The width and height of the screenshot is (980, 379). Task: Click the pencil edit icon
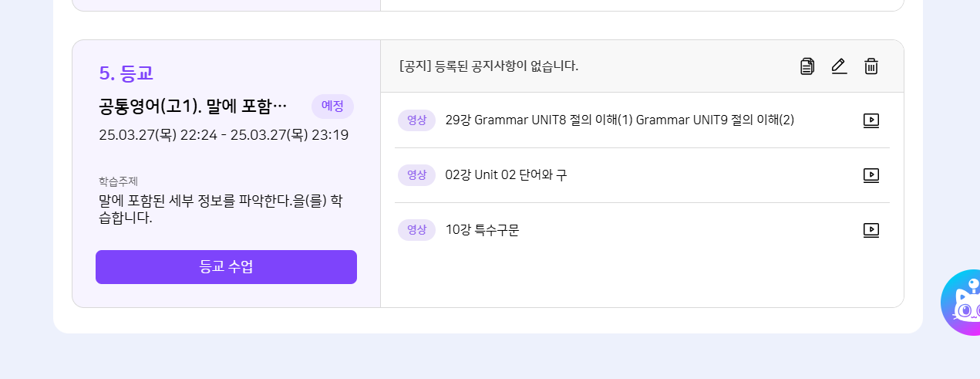pos(839,66)
